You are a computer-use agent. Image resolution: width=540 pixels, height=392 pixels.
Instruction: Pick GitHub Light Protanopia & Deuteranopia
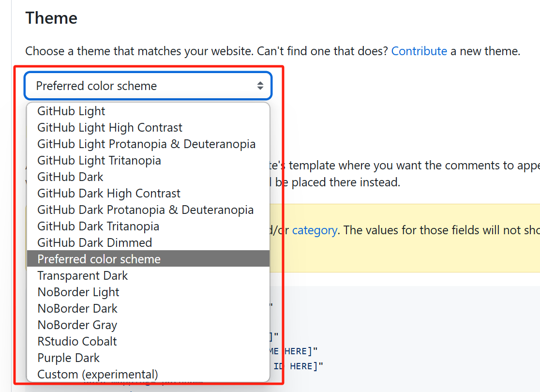[146, 144]
